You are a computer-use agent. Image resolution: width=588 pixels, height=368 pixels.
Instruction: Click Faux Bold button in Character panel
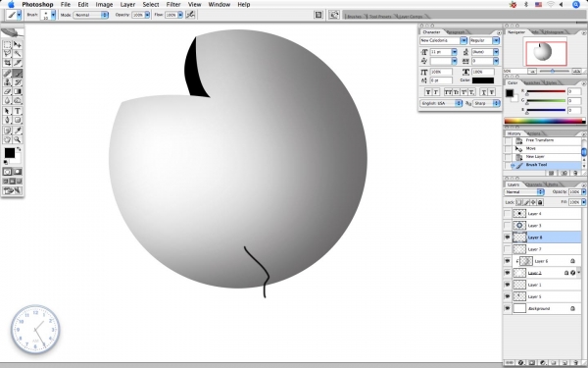click(x=428, y=92)
